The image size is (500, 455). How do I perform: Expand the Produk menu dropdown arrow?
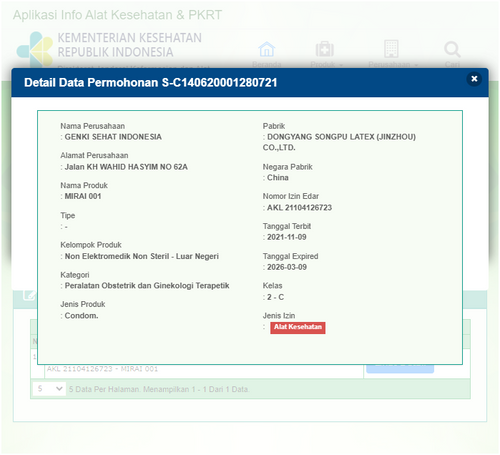tap(341, 65)
